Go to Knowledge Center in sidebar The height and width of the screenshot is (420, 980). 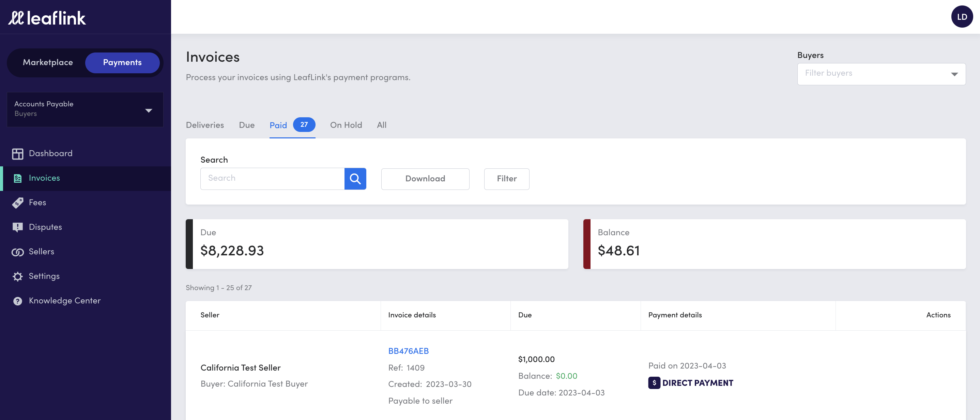tap(85, 301)
